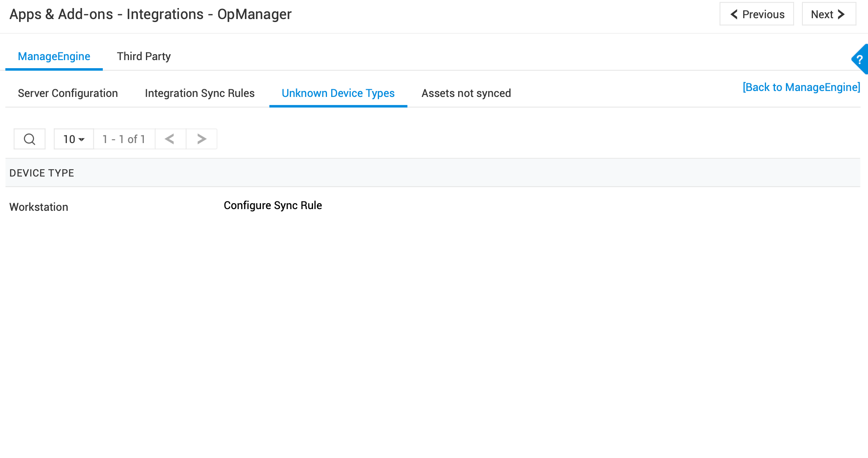
Task: Select the Workstation device type row
Action: [38, 207]
